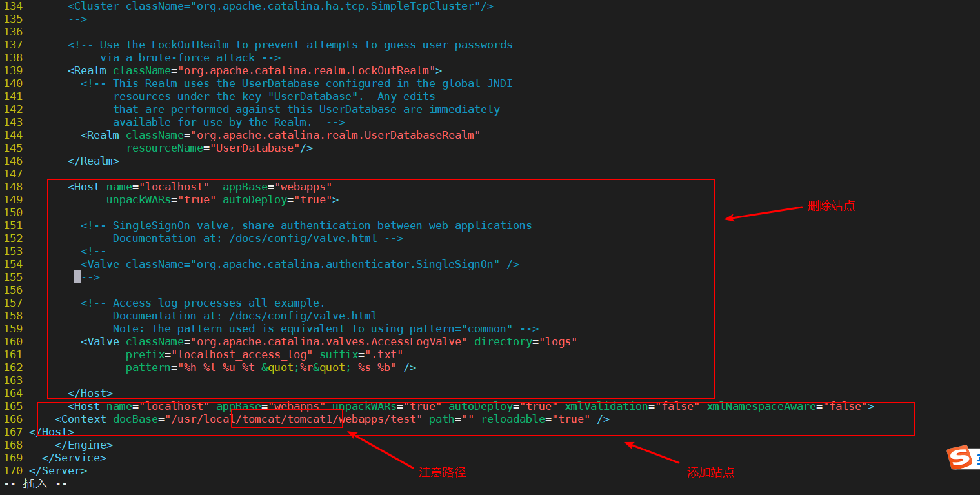This screenshot has height=495, width=980.
Task: Click the red annotation label 删除站点
Action: [x=832, y=207]
